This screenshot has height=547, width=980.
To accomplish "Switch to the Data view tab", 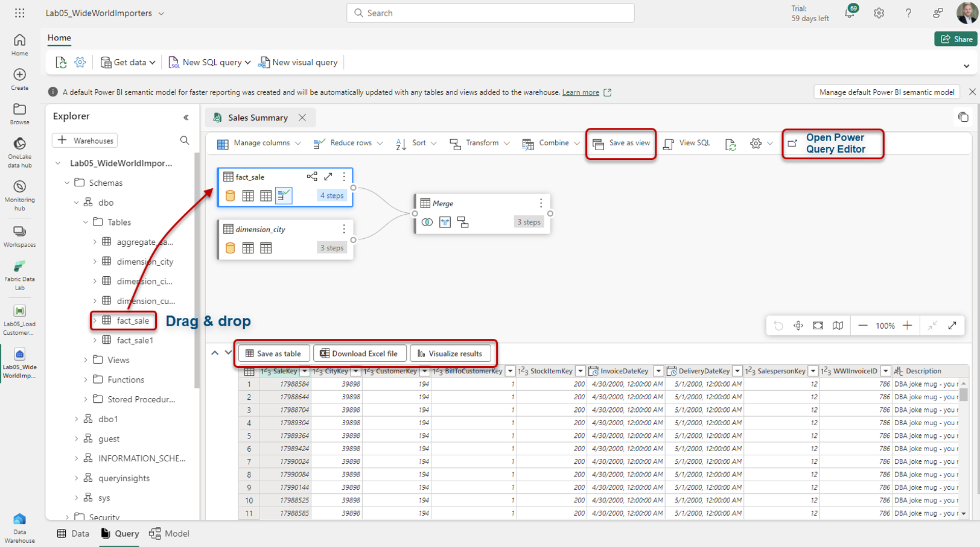I will (x=73, y=534).
